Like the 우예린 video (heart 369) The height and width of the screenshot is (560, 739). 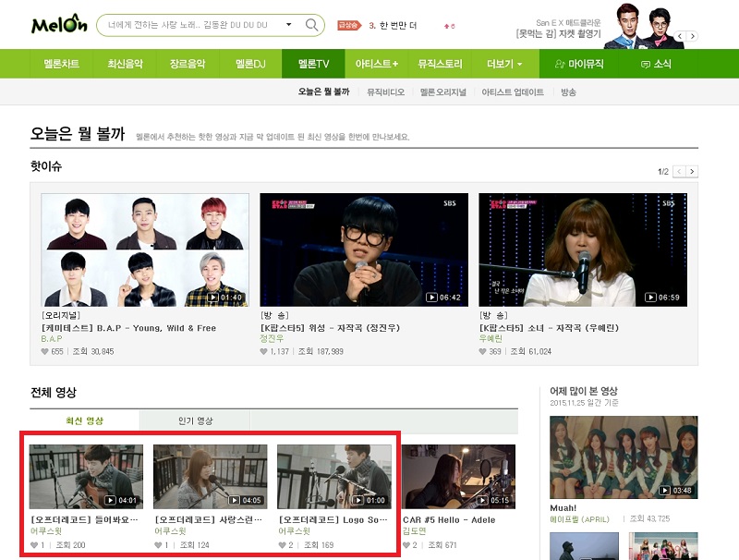(482, 352)
